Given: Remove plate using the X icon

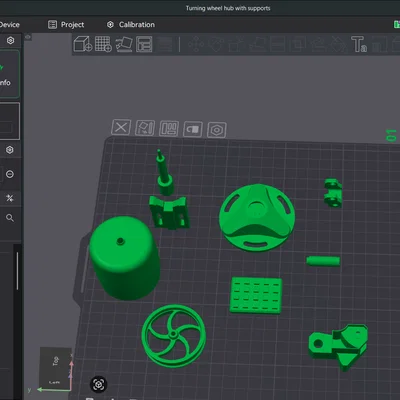Looking at the screenshot, I should point(121,127).
